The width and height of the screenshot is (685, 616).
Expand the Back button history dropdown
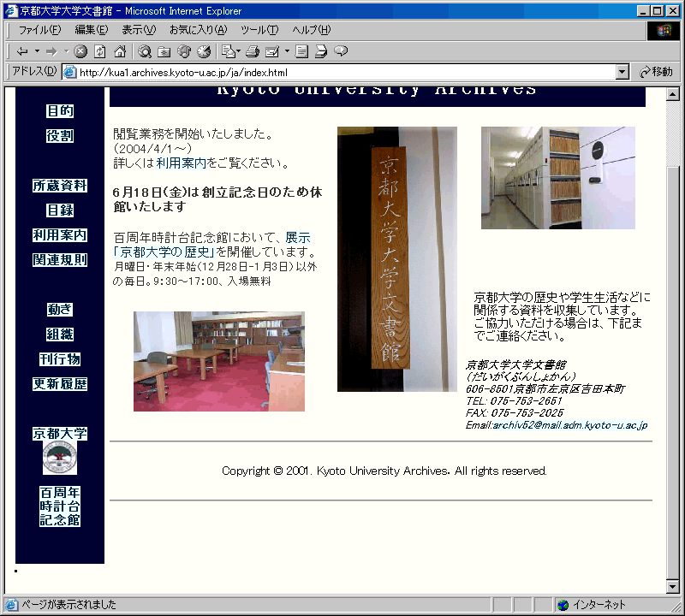[37, 51]
